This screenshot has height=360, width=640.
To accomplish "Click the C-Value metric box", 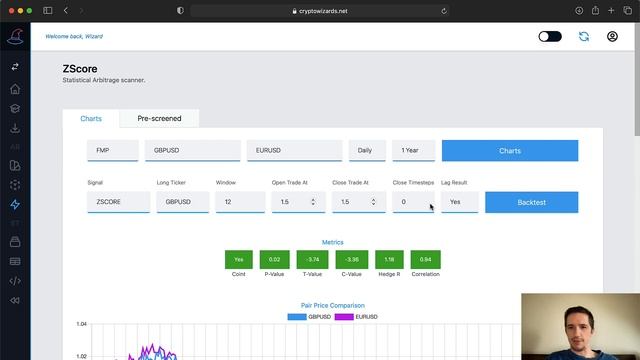I will [x=351, y=260].
